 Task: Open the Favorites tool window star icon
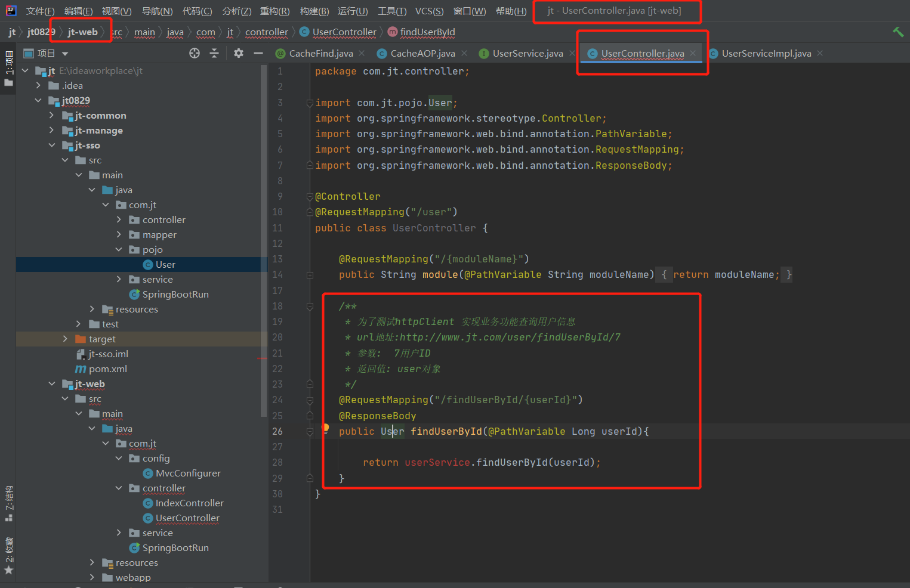tap(8, 570)
